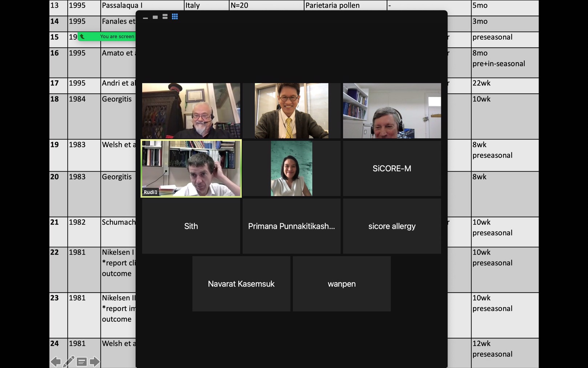This screenshot has height=368, width=588.
Task: Select the blue grid gallery view icon
Action: tap(175, 17)
